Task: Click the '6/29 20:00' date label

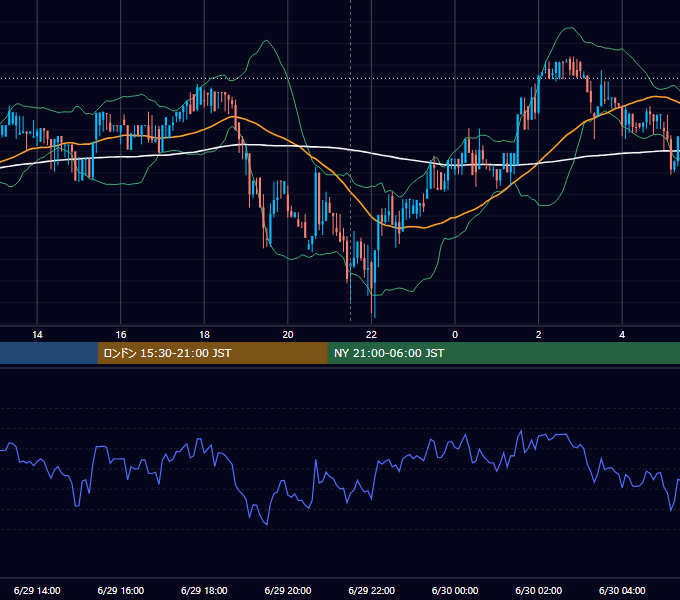Action: point(288,590)
